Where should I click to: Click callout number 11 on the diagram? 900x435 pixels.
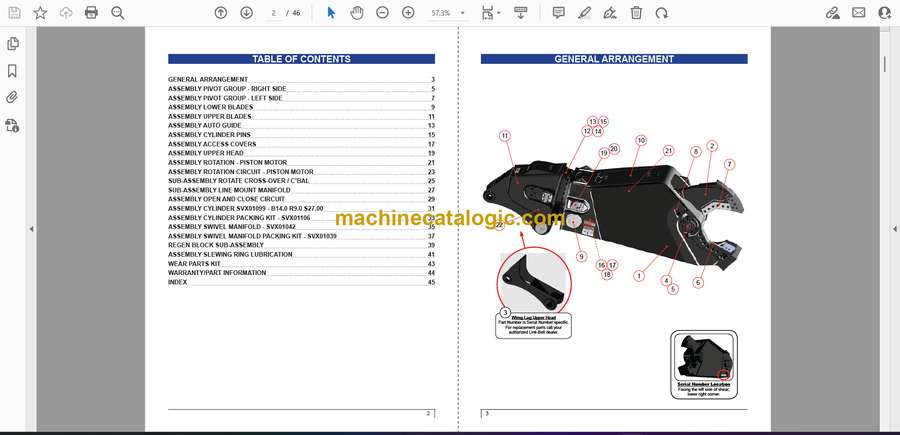pos(505,136)
